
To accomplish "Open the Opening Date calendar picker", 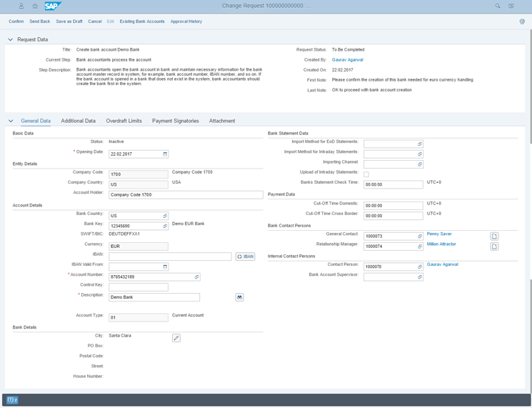I will 165,154.
